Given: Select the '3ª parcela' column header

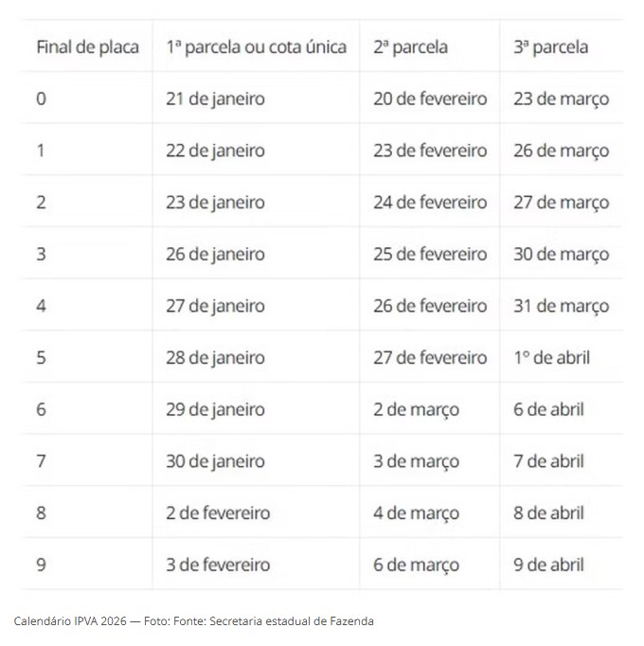Looking at the screenshot, I should (x=550, y=46).
